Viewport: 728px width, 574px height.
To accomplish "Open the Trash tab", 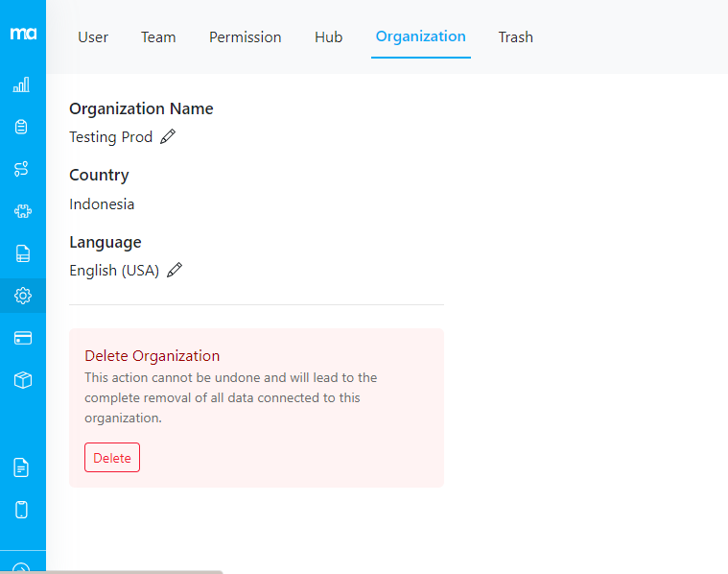I will (515, 37).
